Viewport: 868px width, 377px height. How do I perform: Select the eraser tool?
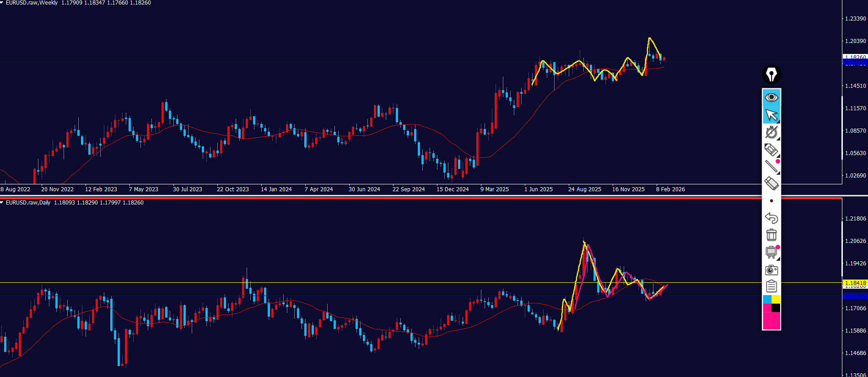(x=771, y=183)
